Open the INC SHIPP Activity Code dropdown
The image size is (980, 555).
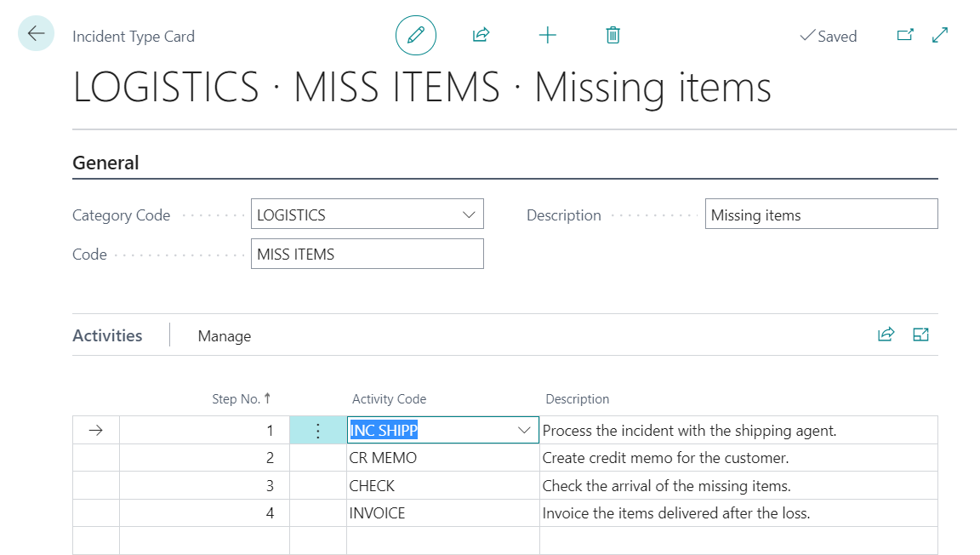pos(524,431)
